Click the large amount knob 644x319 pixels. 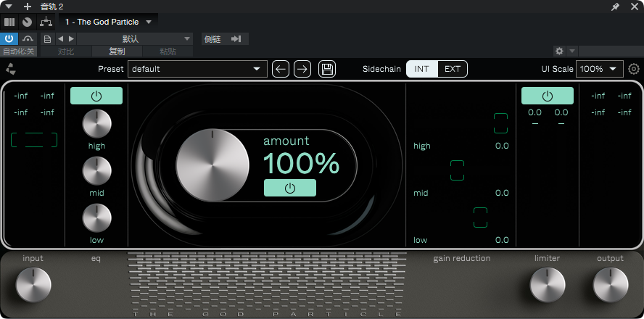(212, 165)
